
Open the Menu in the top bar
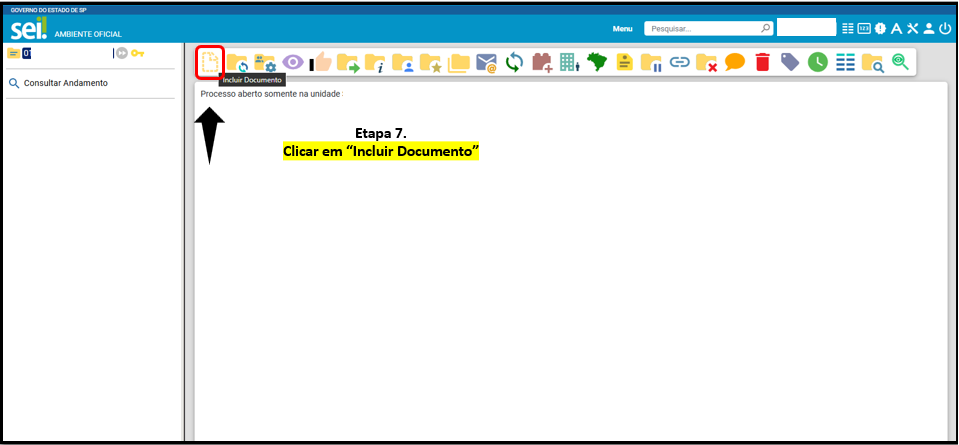pos(622,28)
